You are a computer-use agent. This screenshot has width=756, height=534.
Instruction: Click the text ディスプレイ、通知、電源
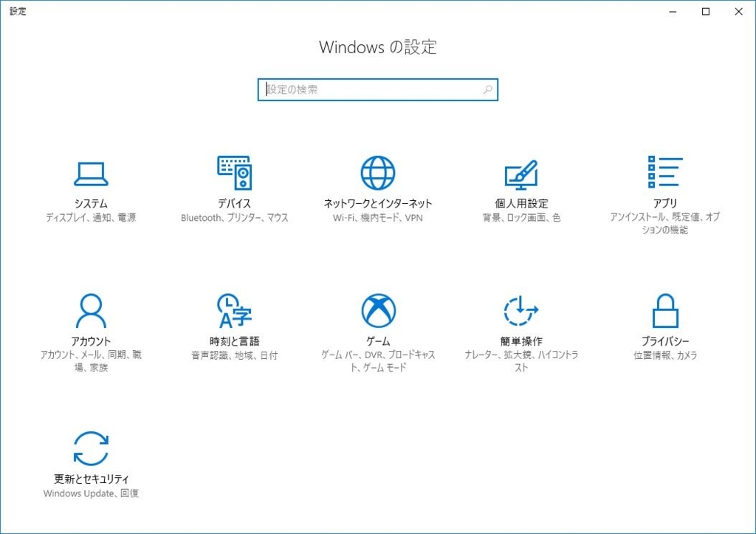[91, 218]
